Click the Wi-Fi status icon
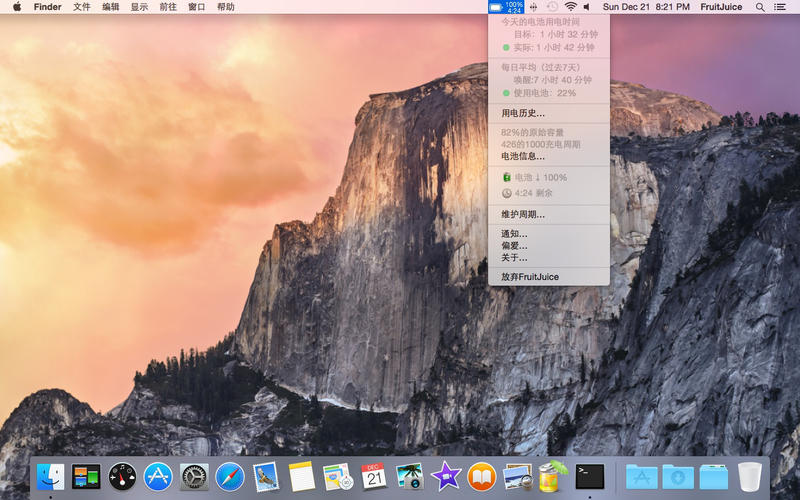The height and width of the screenshot is (500, 800). (x=571, y=7)
